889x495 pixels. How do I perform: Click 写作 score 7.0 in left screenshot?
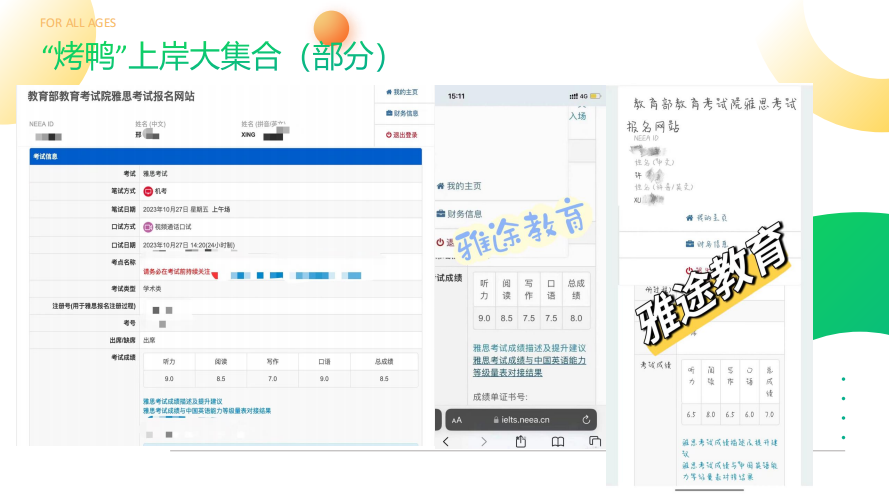[x=273, y=379]
